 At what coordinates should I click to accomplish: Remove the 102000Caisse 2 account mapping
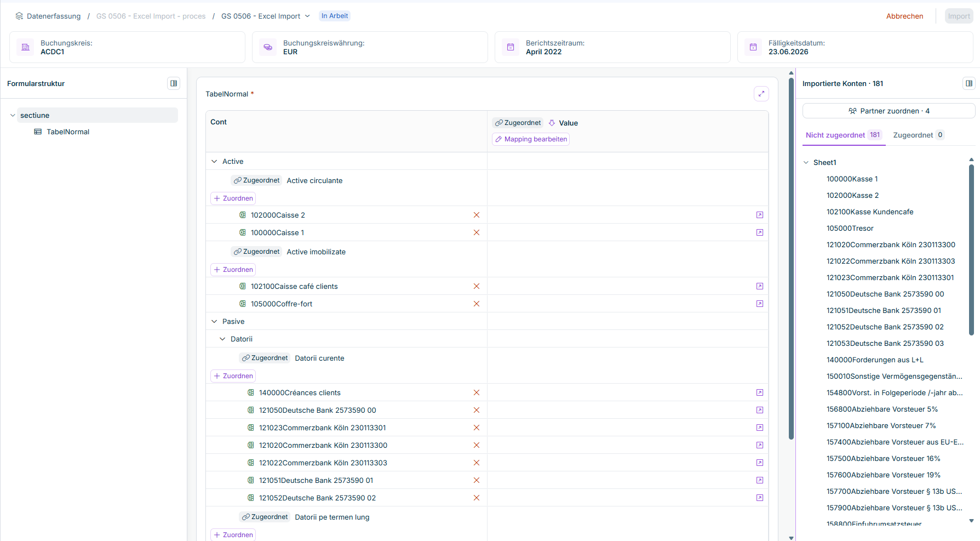tap(477, 215)
